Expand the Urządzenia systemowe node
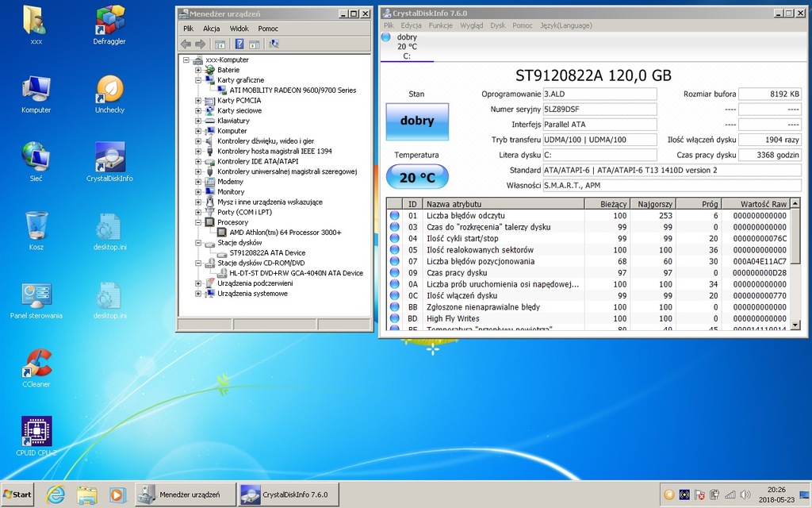Image resolution: width=812 pixels, height=508 pixels. coord(197,294)
